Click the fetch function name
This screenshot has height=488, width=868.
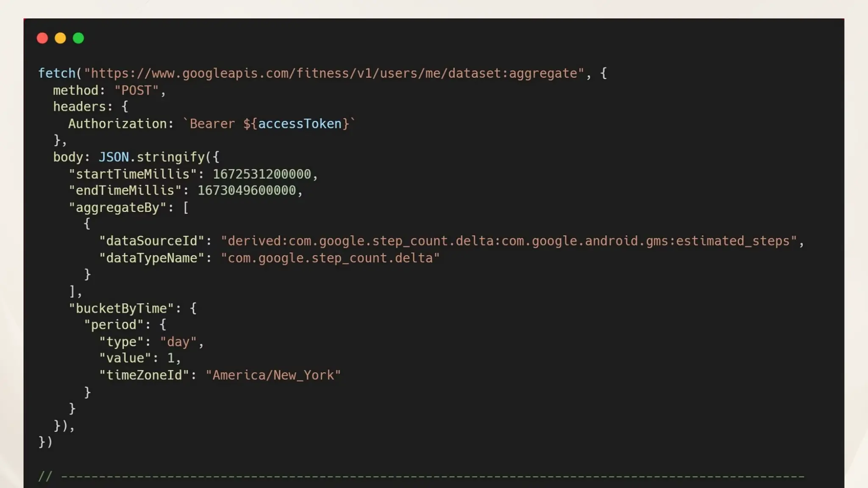(x=56, y=73)
